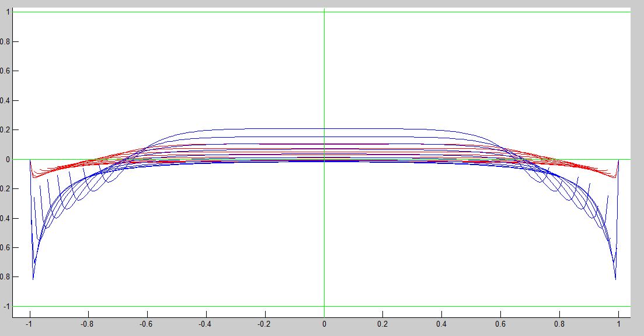644x336 pixels.
Task: Click the green horizontal line at the top
Action: click(x=175, y=12)
